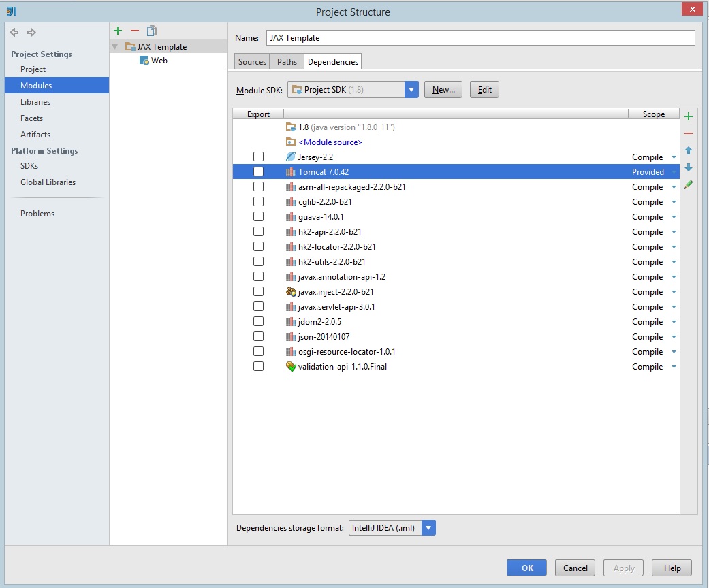Open the Help button

672,568
